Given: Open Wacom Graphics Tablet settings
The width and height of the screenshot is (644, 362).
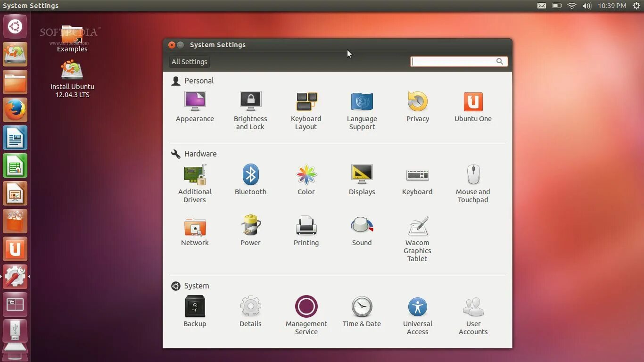Looking at the screenshot, I should pos(417,239).
